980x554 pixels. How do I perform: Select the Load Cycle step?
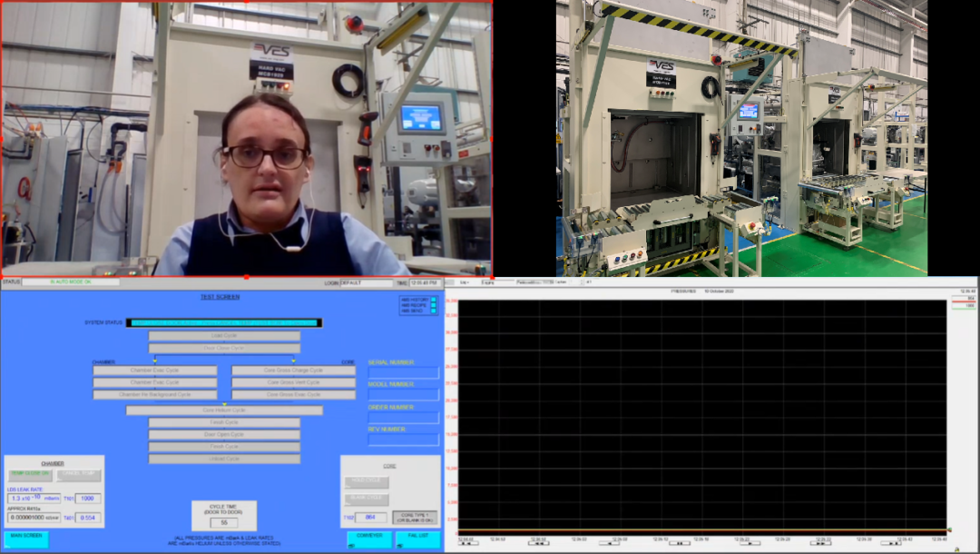(224, 336)
